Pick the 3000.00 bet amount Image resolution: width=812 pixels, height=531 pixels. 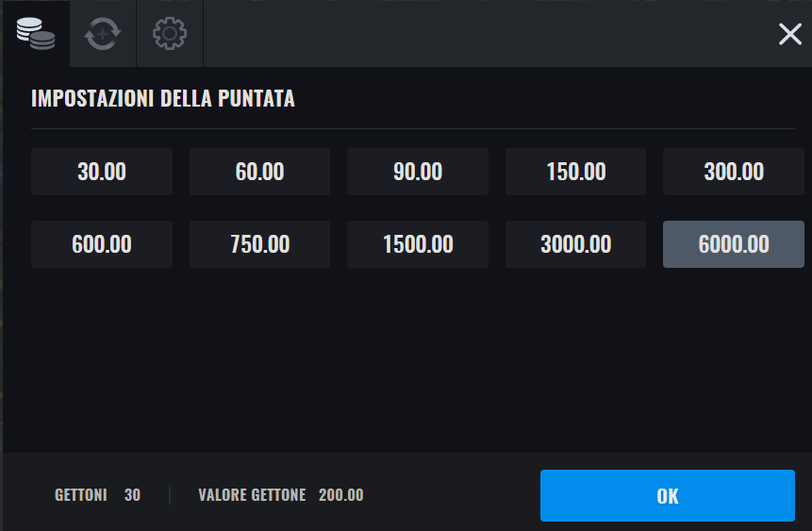pyautogui.click(x=575, y=244)
